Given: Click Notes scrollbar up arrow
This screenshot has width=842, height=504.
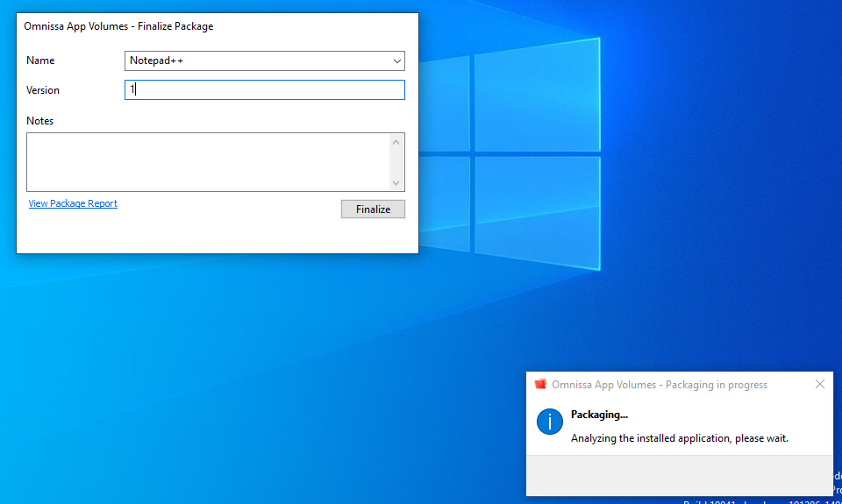Looking at the screenshot, I should [x=396, y=142].
